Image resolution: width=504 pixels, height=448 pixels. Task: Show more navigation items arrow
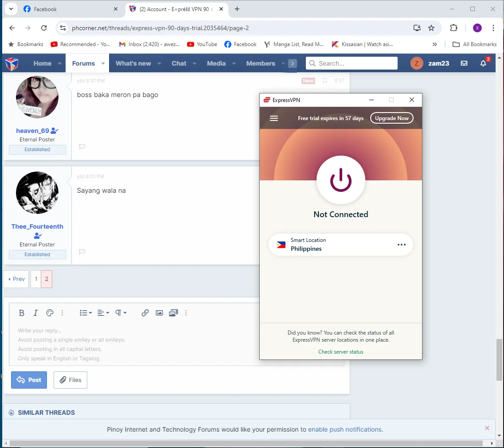pyautogui.click(x=293, y=64)
